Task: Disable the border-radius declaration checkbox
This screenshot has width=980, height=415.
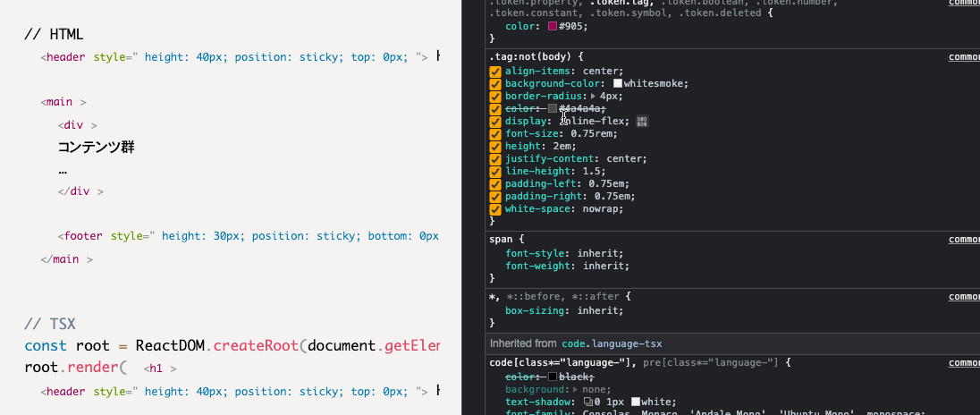Action: 495,97
